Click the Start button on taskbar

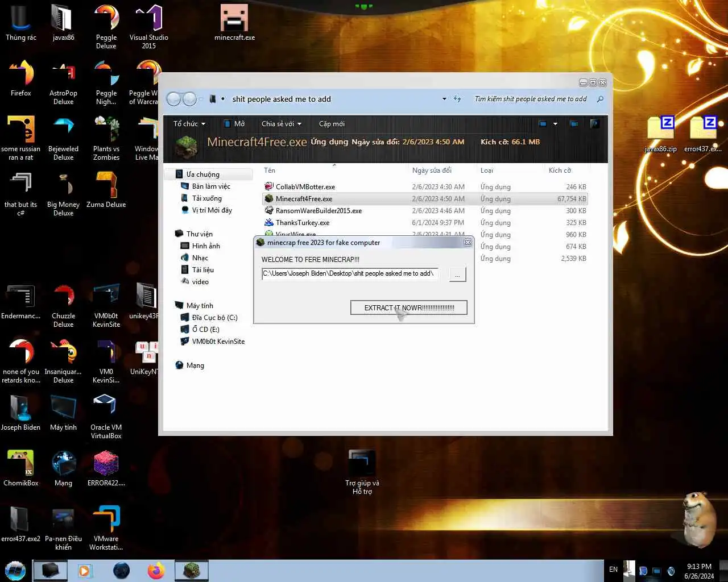point(15,571)
